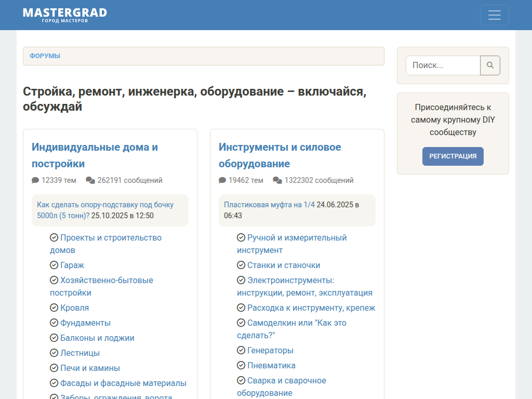Screen dimensions: 532x399
Task: Focus the Поиск search field
Action: 443,65
